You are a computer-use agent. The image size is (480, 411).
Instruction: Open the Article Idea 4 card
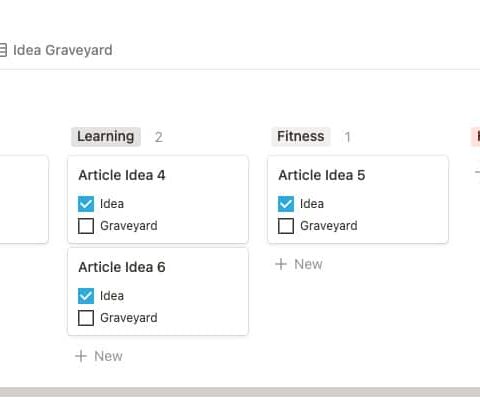click(x=158, y=199)
